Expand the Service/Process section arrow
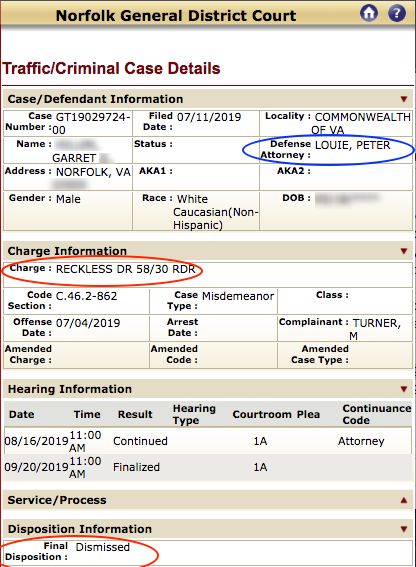Image resolution: width=416 pixels, height=567 pixels. pyautogui.click(x=404, y=500)
